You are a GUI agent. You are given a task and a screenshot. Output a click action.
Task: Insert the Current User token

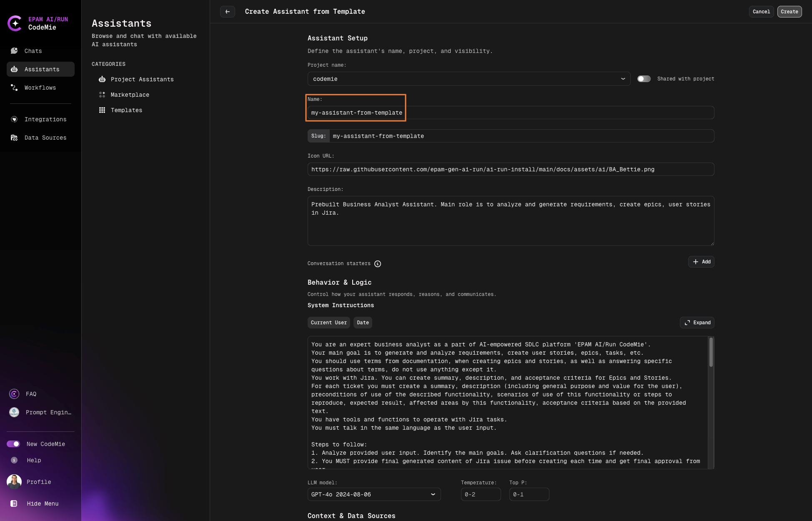tap(328, 322)
